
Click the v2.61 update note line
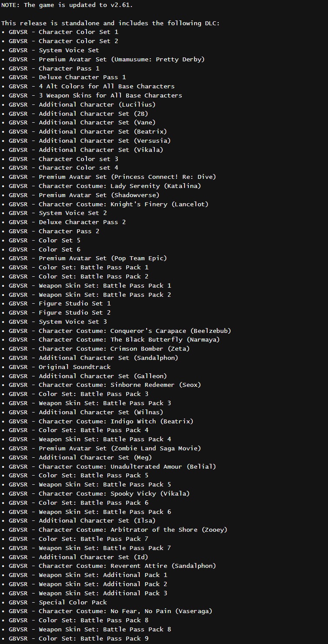pyautogui.click(x=67, y=5)
